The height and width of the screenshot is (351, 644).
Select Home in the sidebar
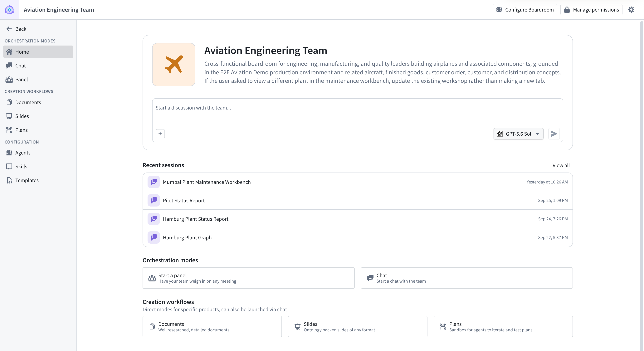click(x=38, y=52)
